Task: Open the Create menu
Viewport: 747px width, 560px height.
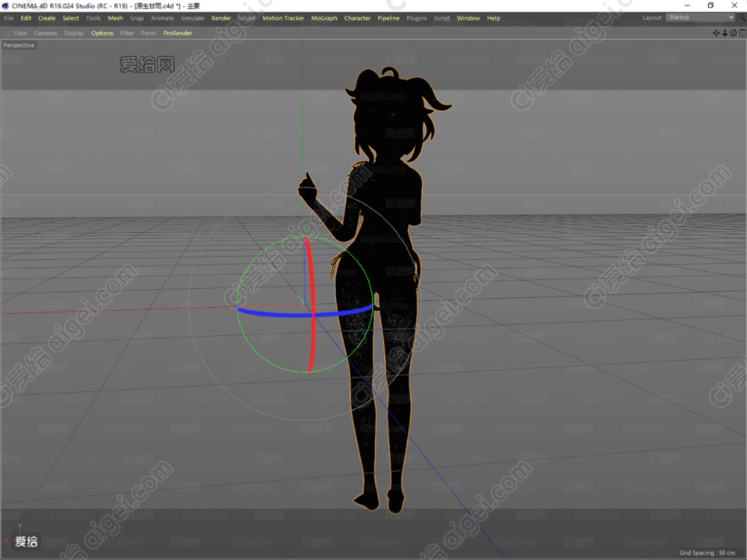Action: pos(46,18)
